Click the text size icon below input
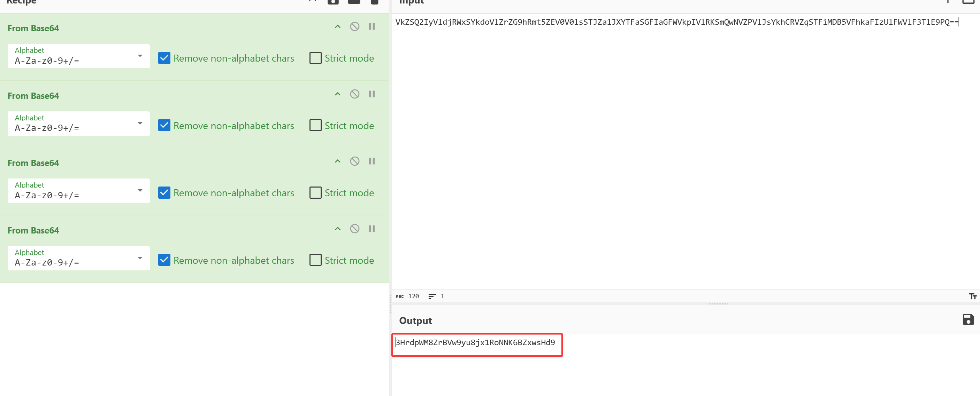Image resolution: width=980 pixels, height=396 pixels. (x=972, y=296)
